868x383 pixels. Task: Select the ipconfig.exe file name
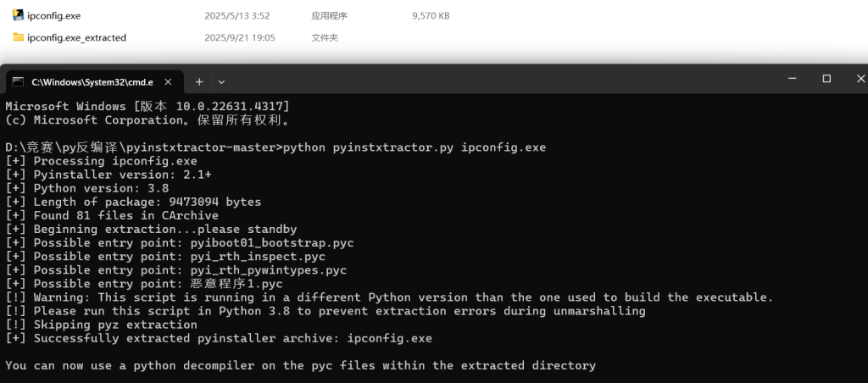pos(54,15)
